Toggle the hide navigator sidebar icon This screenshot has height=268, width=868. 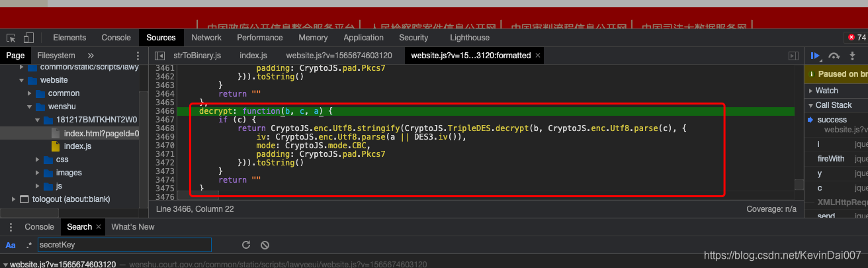[159, 56]
